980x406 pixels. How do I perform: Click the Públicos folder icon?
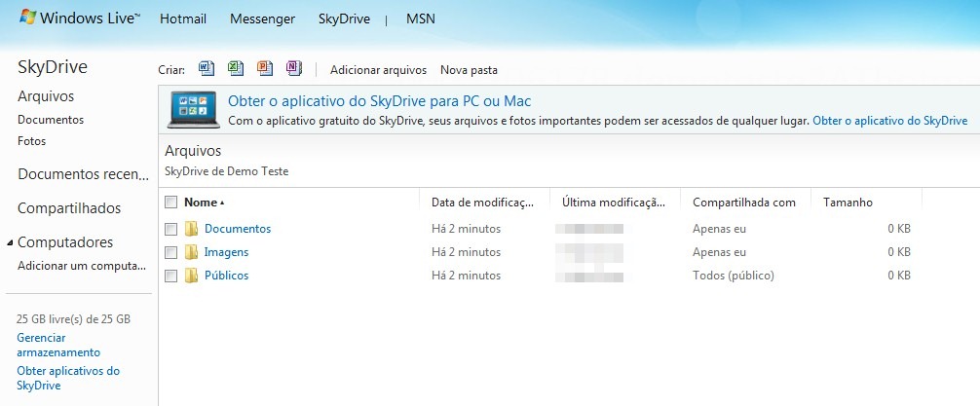point(191,276)
